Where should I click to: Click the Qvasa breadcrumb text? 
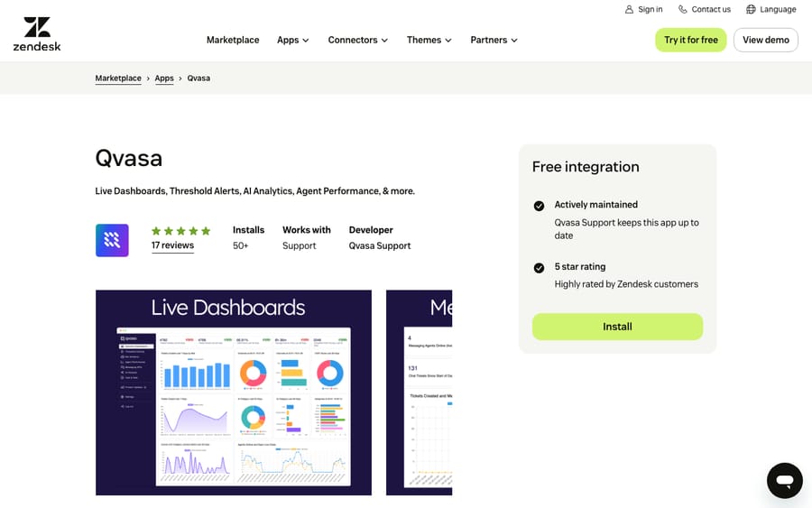198,79
